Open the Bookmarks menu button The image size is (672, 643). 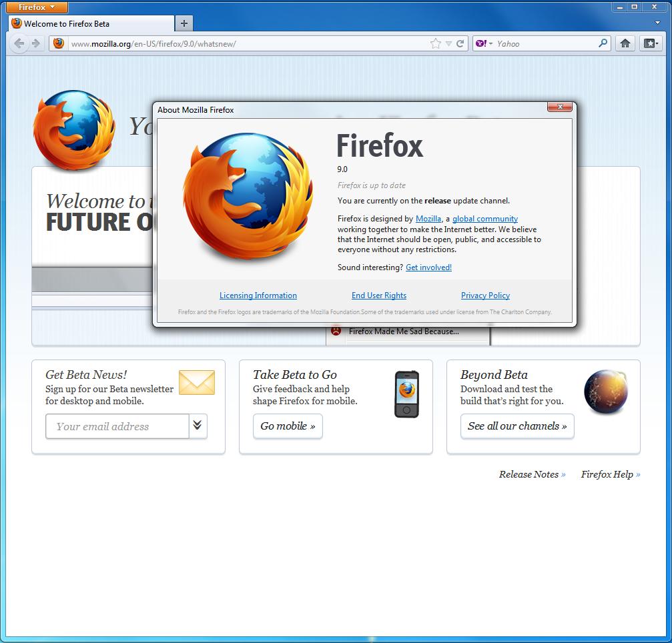tap(651, 43)
